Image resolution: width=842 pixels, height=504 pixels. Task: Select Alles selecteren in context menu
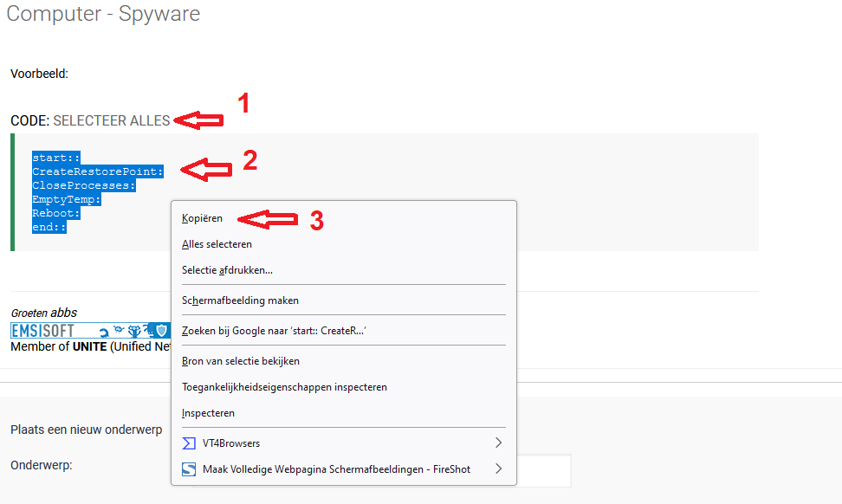point(217,244)
